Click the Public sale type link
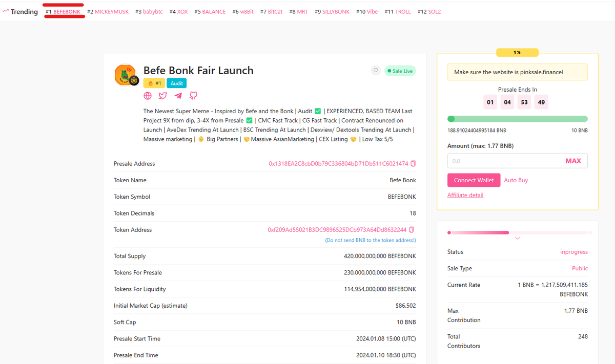Screen dimensions: 615x364 tap(580, 268)
